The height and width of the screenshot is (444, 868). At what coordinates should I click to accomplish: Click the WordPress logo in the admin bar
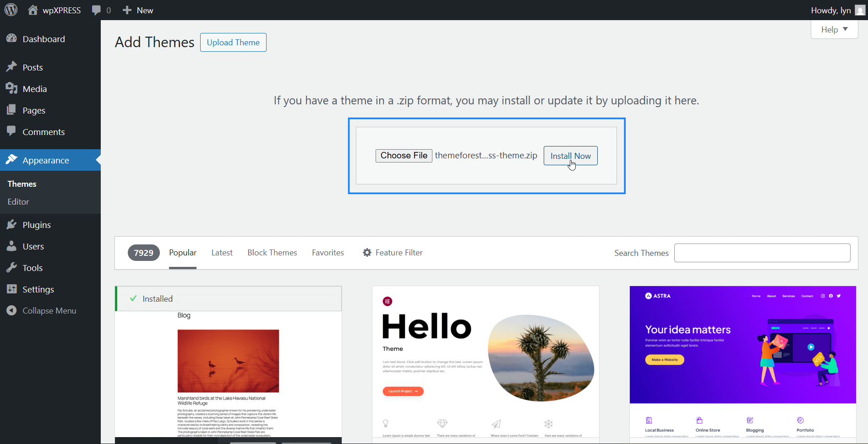tap(11, 10)
